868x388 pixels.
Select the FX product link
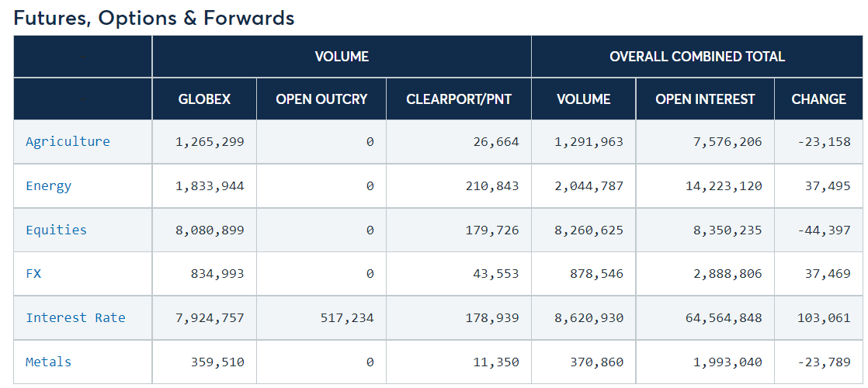(x=33, y=273)
